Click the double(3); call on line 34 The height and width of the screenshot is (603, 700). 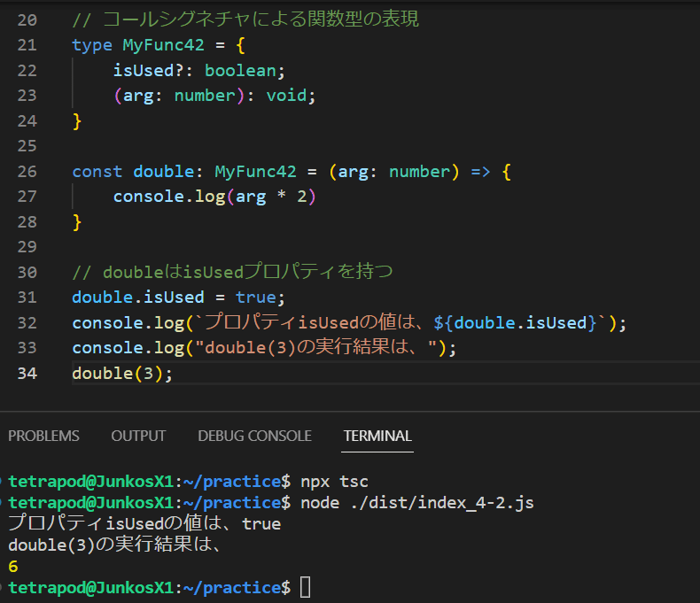tap(122, 374)
